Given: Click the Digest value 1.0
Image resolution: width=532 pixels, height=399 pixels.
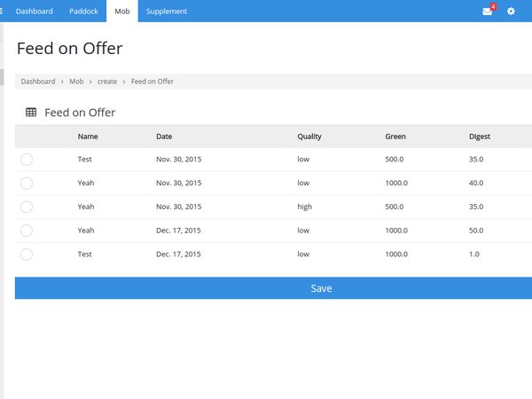Looking at the screenshot, I should coord(474,254).
